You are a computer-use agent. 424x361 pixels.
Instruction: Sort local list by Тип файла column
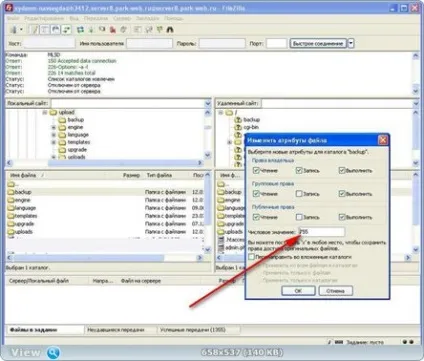point(166,175)
